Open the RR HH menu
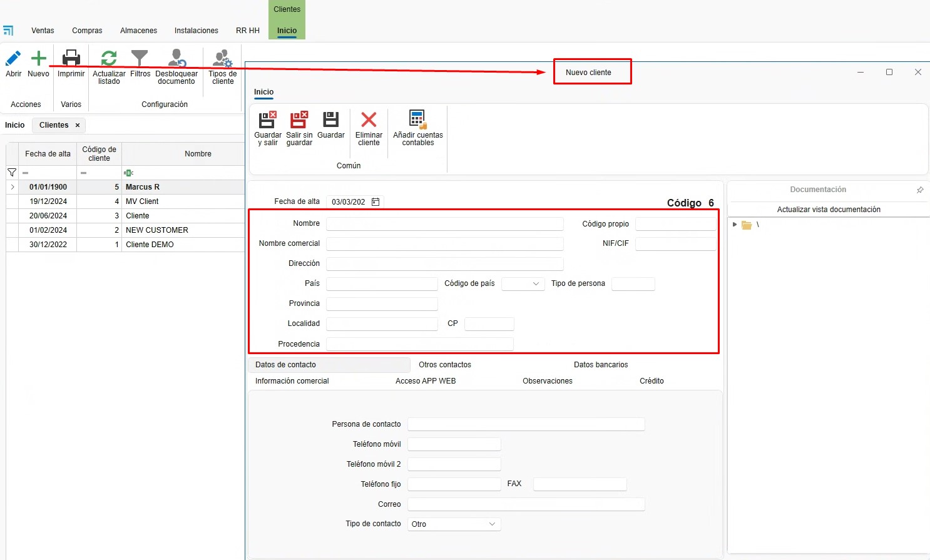Image resolution: width=930 pixels, height=560 pixels. [x=248, y=31]
